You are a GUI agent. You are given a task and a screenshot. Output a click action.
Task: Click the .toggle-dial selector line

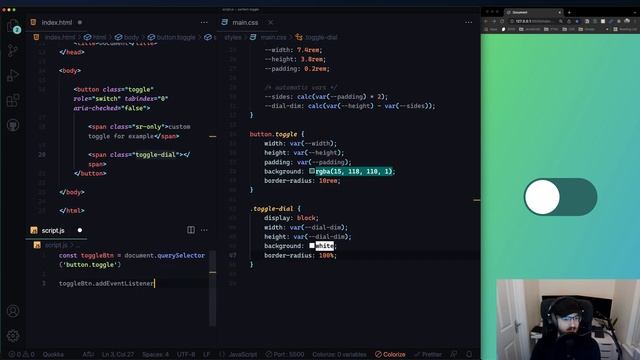(276, 209)
